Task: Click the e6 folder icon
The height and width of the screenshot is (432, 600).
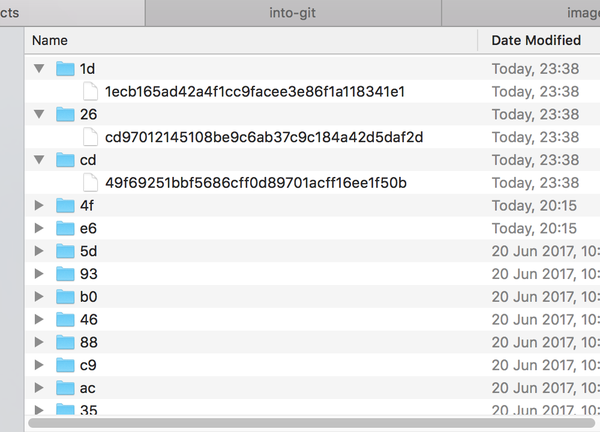Action: (x=66, y=229)
